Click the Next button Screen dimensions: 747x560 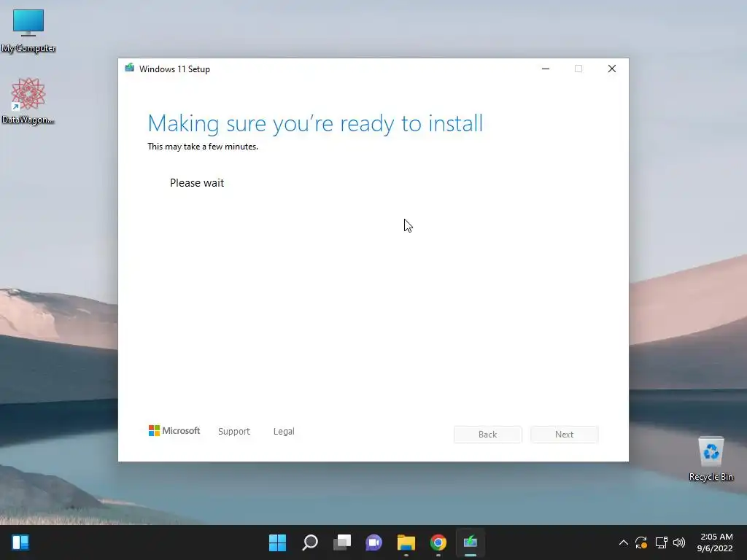coord(565,435)
